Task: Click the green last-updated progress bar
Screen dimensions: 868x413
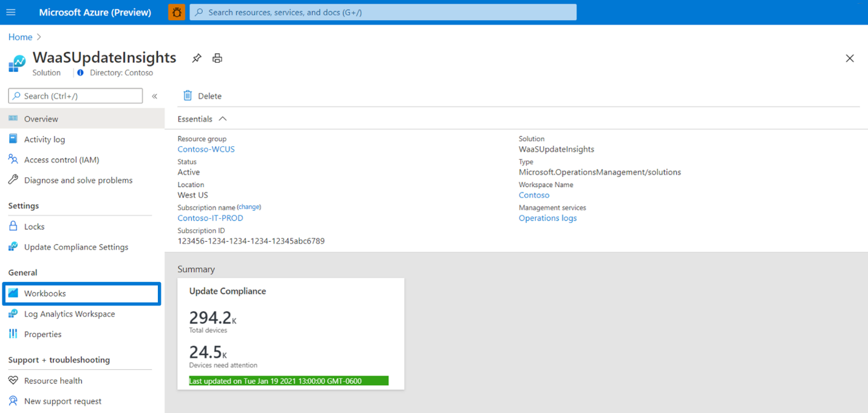Action: pyautogui.click(x=288, y=380)
